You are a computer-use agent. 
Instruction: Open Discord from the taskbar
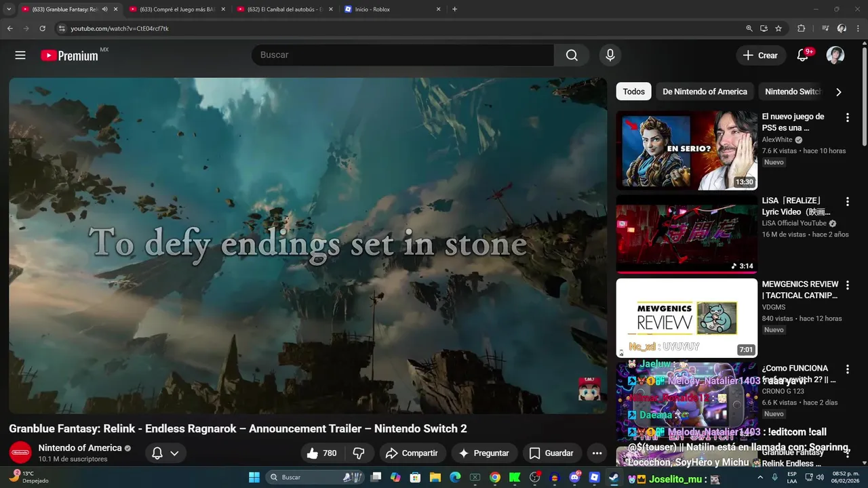pos(575,477)
